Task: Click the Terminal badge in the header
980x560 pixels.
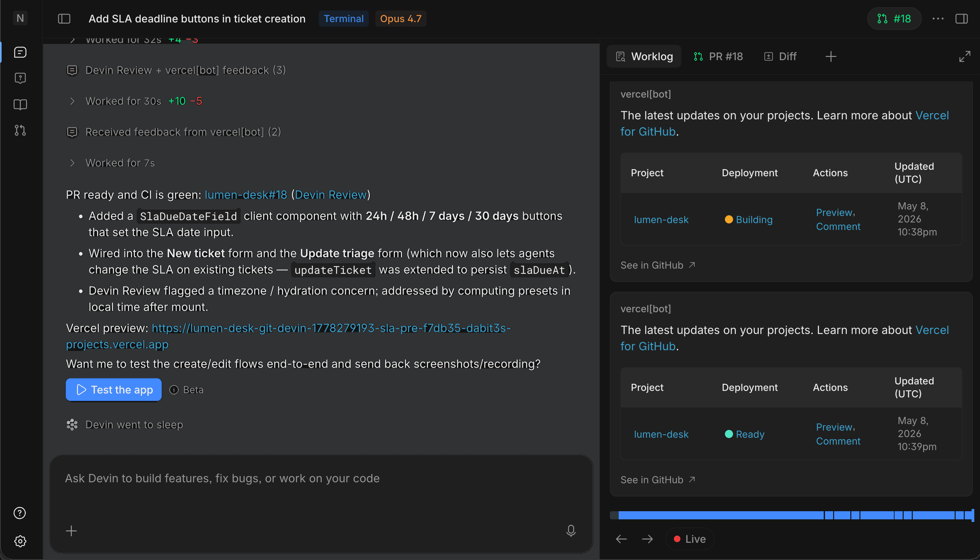Action: [343, 19]
